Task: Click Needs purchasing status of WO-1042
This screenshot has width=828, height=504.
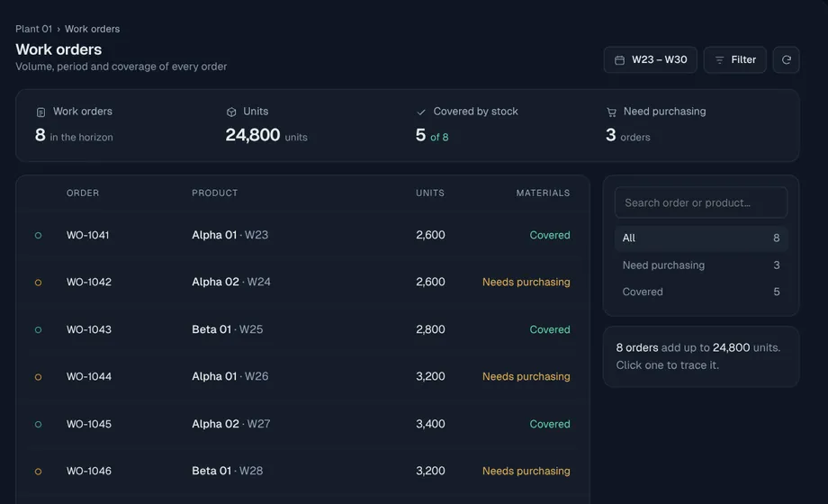Action: tap(526, 282)
